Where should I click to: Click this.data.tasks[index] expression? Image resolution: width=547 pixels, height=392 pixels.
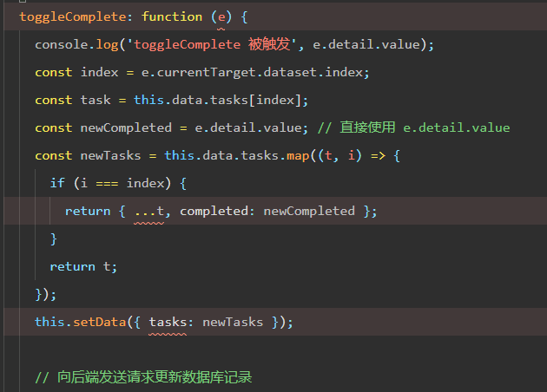tap(218, 100)
